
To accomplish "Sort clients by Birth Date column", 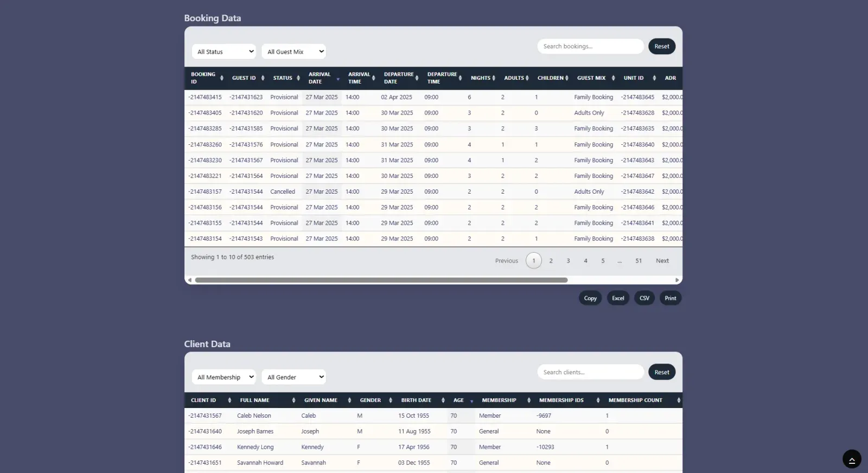I will 423,400.
